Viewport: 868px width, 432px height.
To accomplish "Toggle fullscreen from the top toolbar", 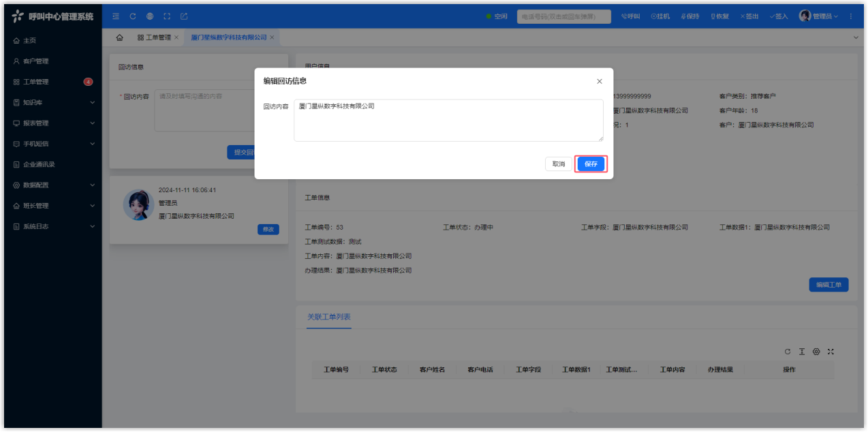I will tap(167, 16).
